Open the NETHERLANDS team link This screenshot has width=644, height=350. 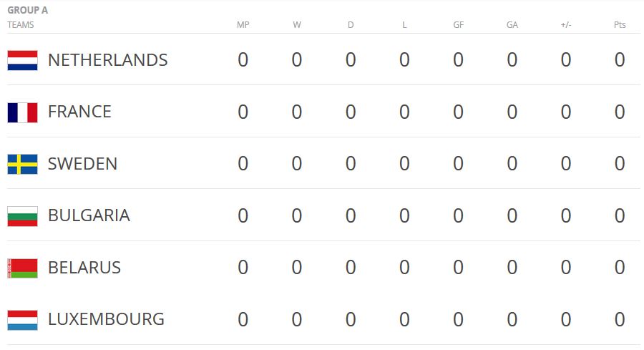(107, 60)
